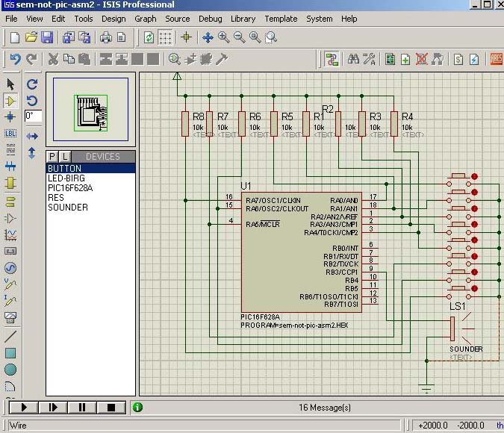Image resolution: width=504 pixels, height=433 pixels.
Task: Activate the Wire label tool
Action: tap(10, 133)
